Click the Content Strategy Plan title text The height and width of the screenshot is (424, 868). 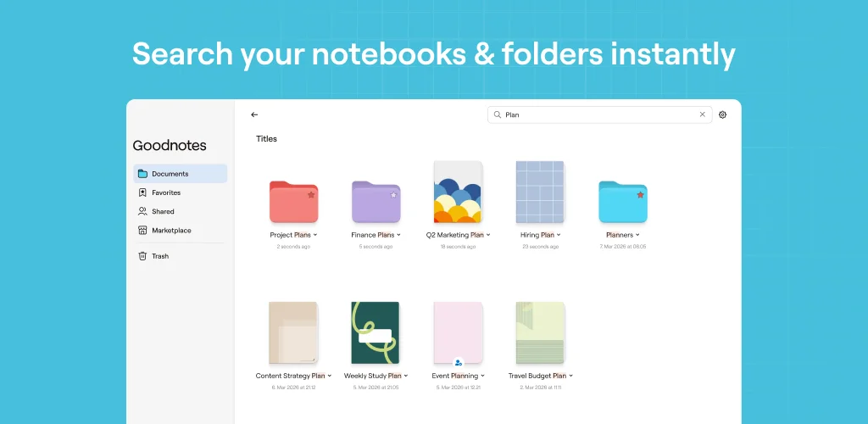[x=290, y=376]
